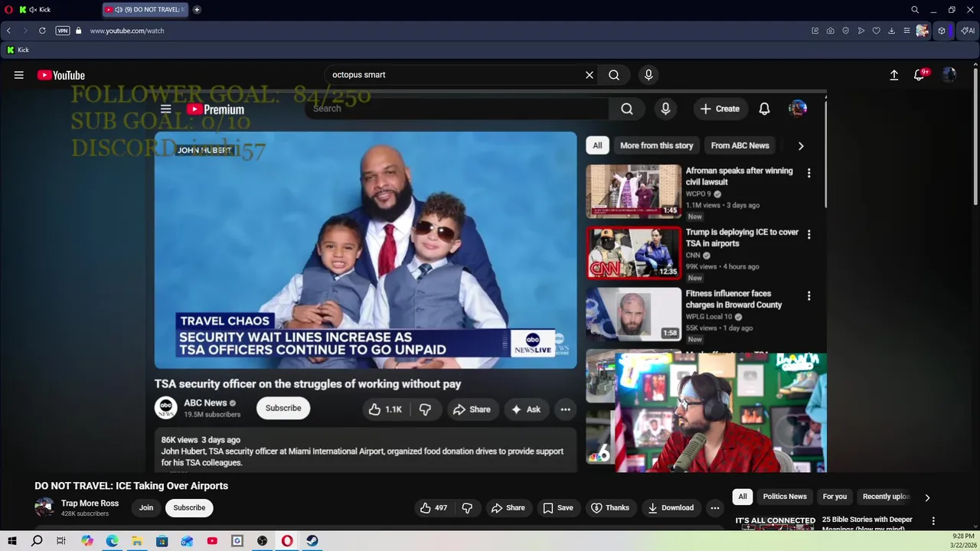This screenshot has width=980, height=551.
Task: Open Opera Easy Setup sliders icon
Action: [x=907, y=31]
